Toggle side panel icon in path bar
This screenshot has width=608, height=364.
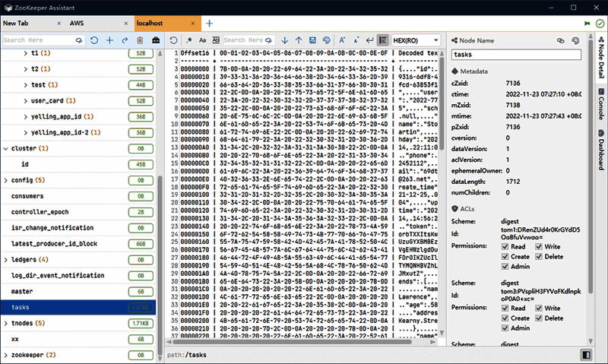586,355
